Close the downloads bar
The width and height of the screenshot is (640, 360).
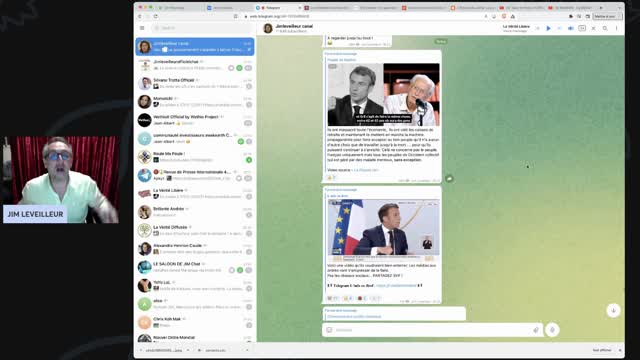[x=620, y=350]
